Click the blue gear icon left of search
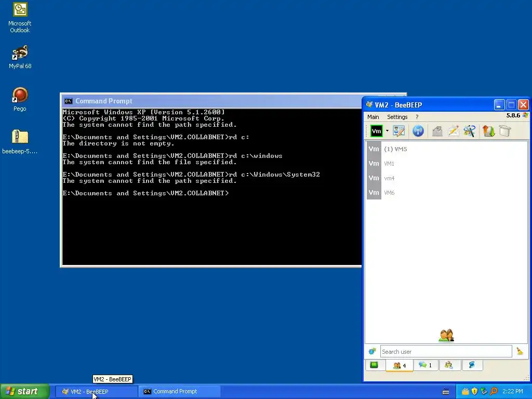532x399 pixels. pyautogui.click(x=372, y=351)
